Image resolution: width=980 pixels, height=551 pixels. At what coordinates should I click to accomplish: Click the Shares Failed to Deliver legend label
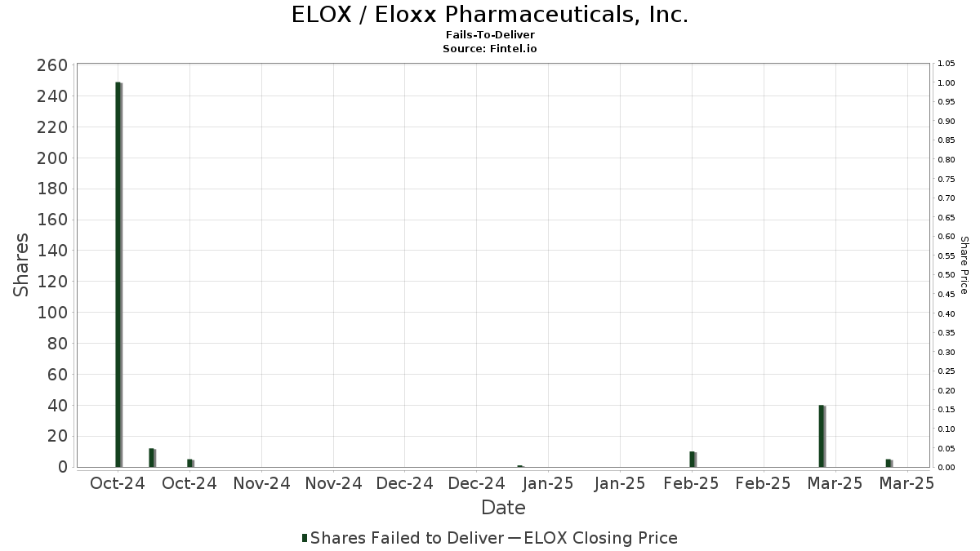(x=408, y=538)
